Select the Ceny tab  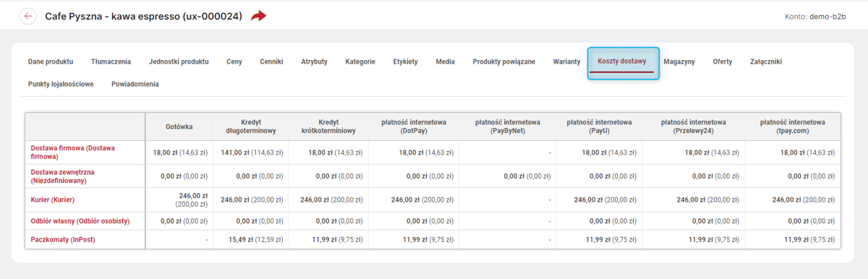tap(234, 62)
